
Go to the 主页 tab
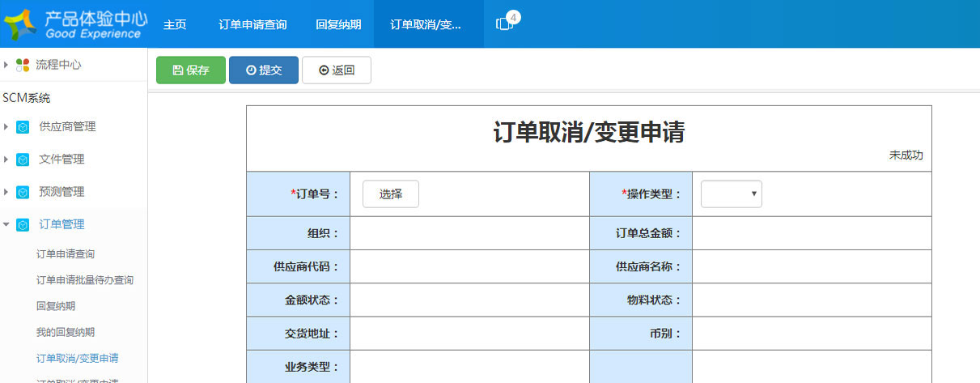(175, 24)
